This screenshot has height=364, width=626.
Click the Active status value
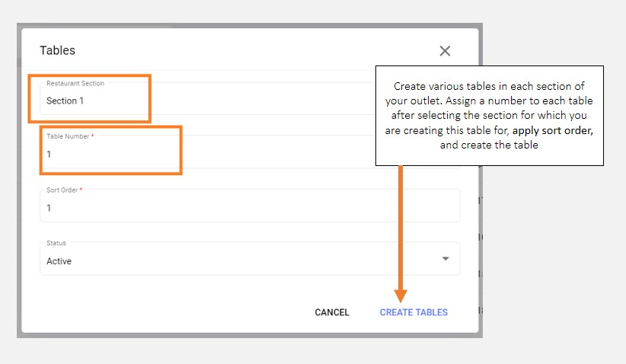point(59,261)
